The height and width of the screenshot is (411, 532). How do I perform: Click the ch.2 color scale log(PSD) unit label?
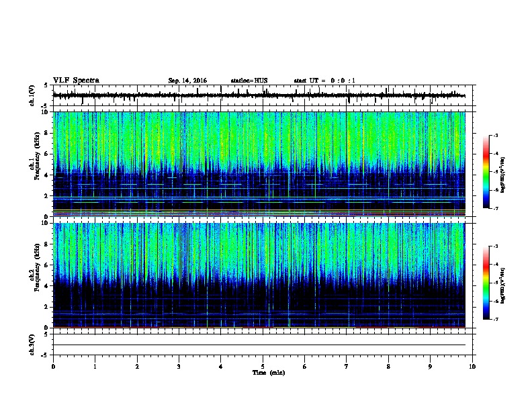(502, 286)
